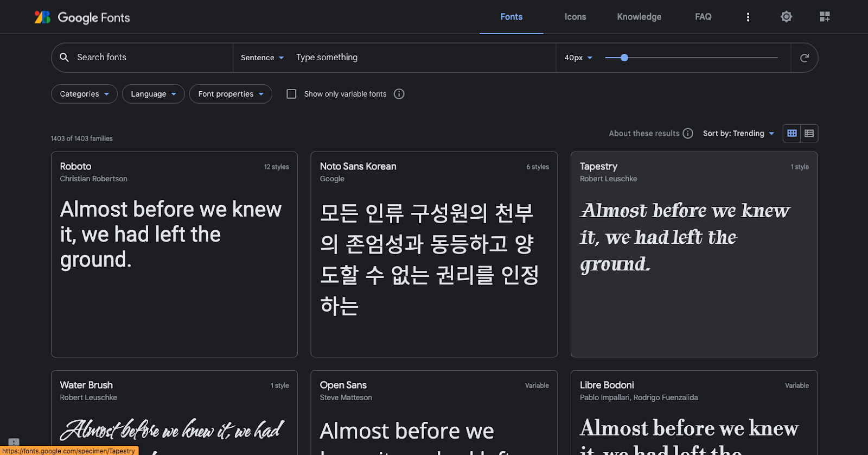Click the font size slider handle
Screen dimensions: 868x455
624,58
